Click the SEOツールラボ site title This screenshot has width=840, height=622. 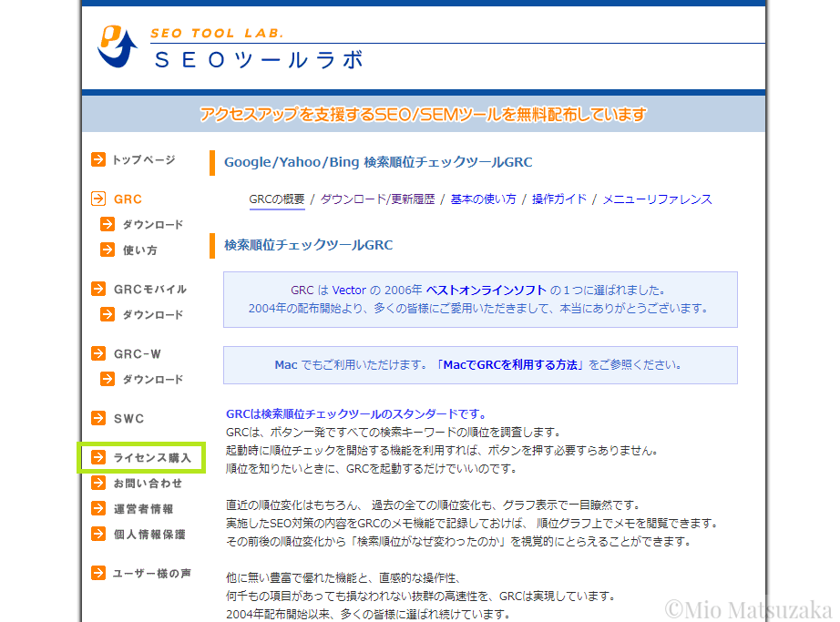tap(260, 59)
